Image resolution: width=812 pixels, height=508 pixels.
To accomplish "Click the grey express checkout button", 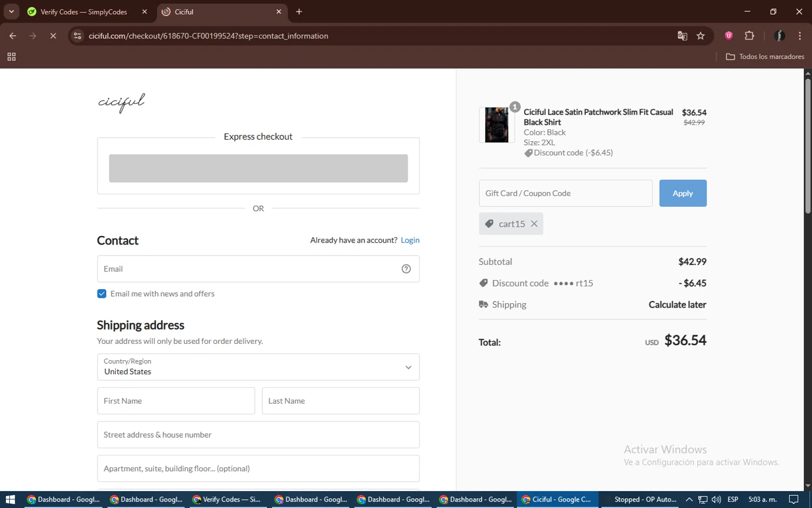I will click(x=258, y=168).
